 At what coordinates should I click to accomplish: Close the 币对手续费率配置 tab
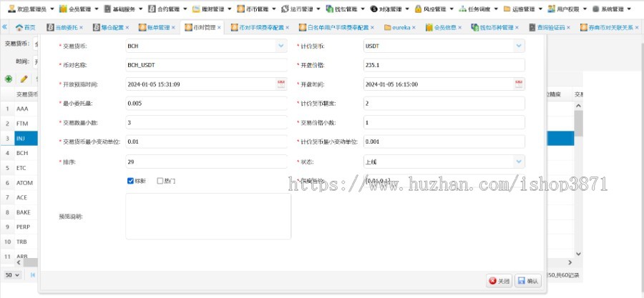(288, 27)
